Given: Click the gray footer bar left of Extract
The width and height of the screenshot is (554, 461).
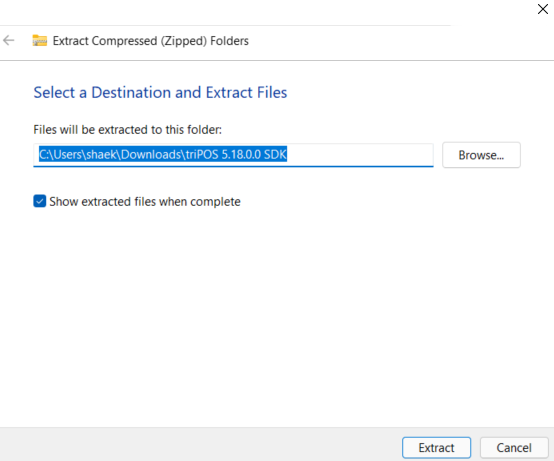Looking at the screenshot, I should (198, 445).
